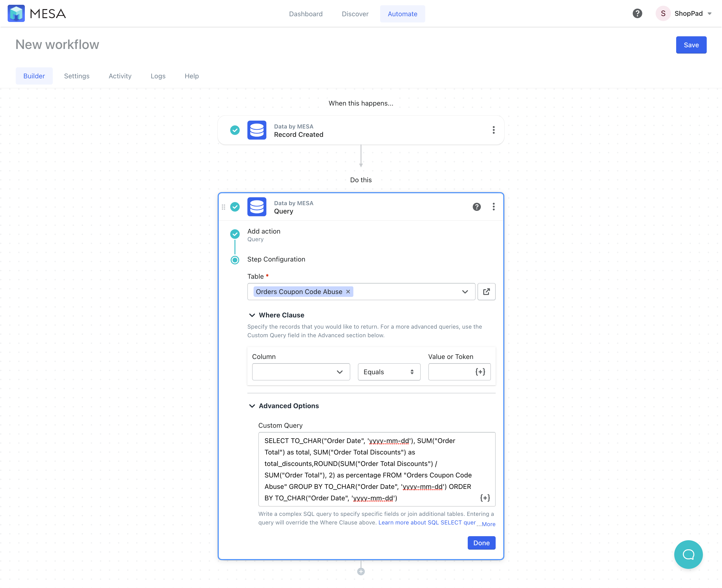
Task: Open the Logs tab
Action: click(x=158, y=76)
